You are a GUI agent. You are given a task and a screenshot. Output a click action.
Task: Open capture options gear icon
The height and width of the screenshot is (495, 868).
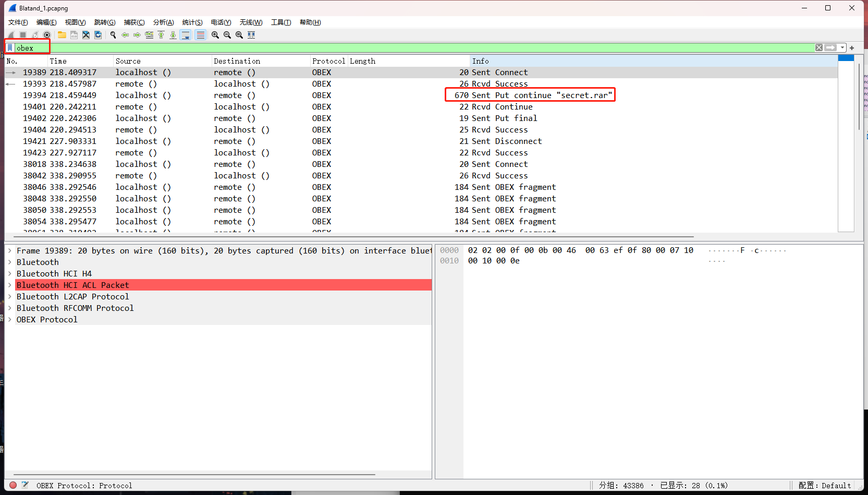tap(47, 35)
